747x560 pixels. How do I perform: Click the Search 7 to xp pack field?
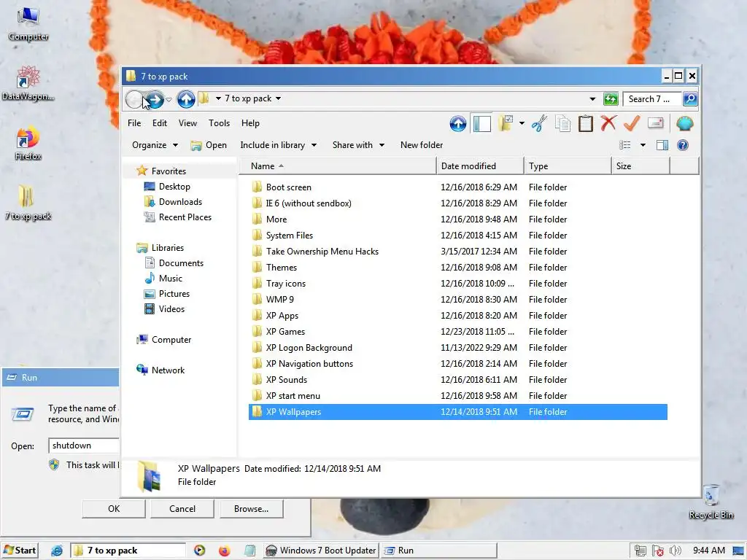[651, 99]
